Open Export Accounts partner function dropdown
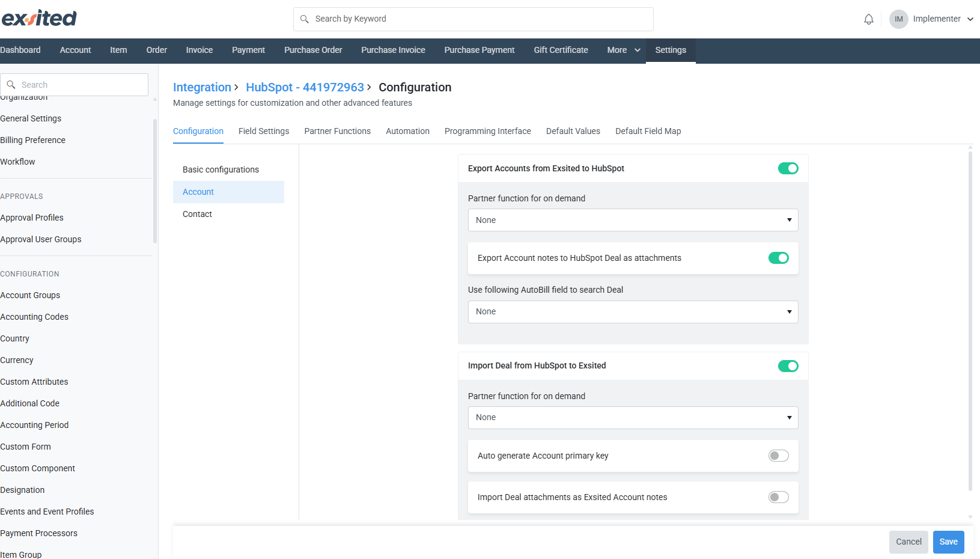This screenshot has height=559, width=980. coord(633,220)
